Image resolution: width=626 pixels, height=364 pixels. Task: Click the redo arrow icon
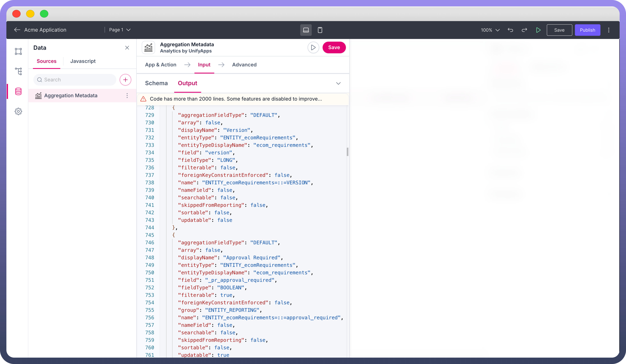pos(524,30)
